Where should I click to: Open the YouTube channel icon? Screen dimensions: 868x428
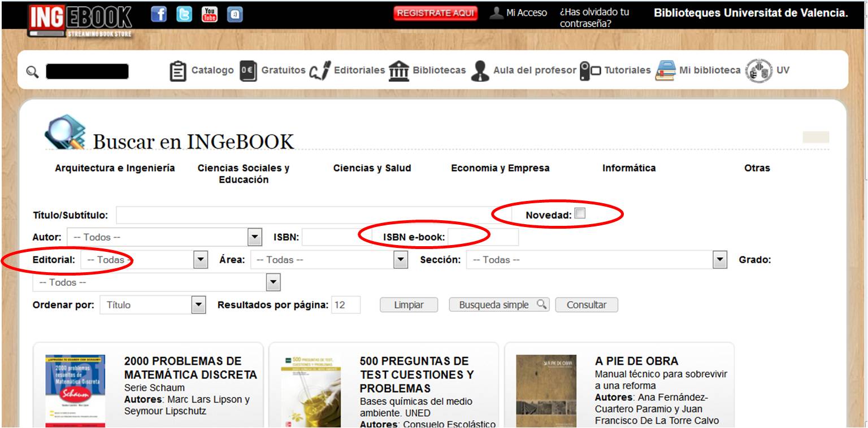[210, 15]
